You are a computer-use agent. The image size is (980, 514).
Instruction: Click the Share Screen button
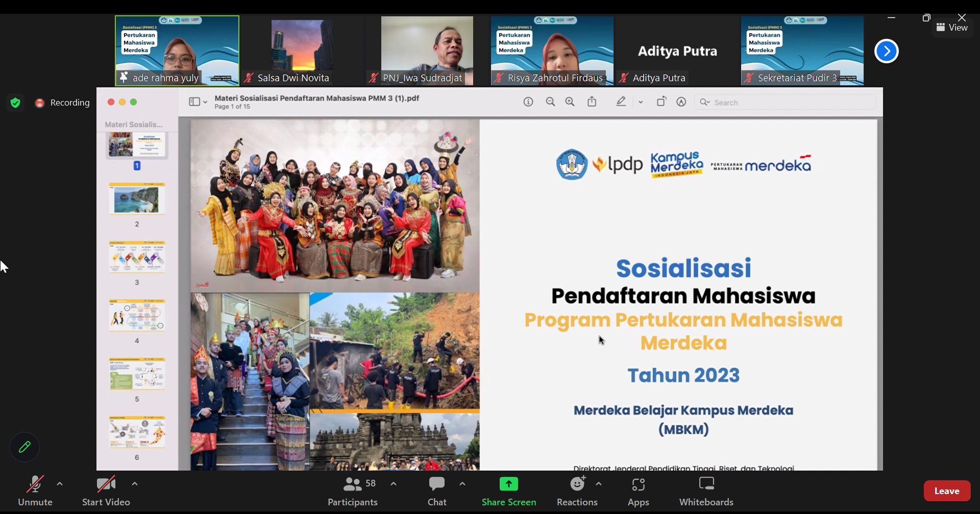point(509,491)
